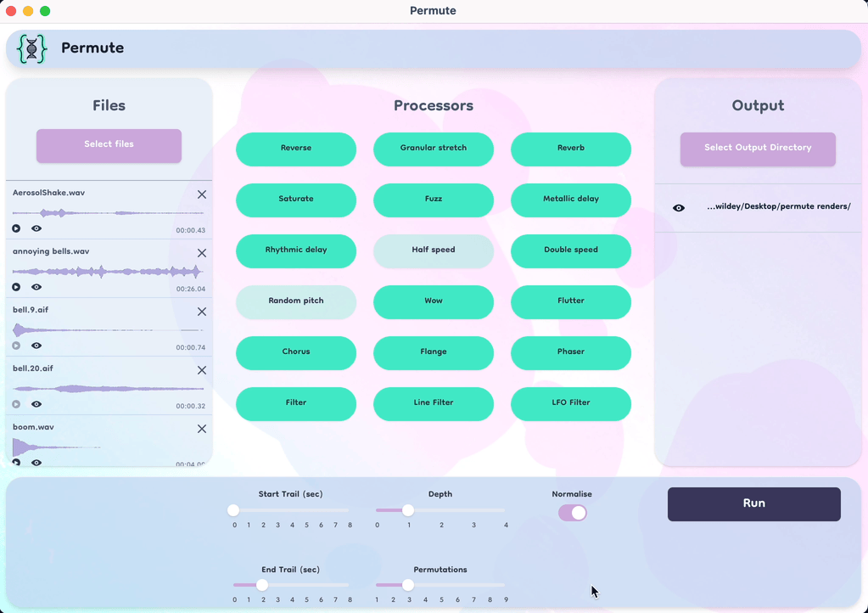Click the Depth slider handle
The width and height of the screenshot is (868, 613).
point(408,510)
